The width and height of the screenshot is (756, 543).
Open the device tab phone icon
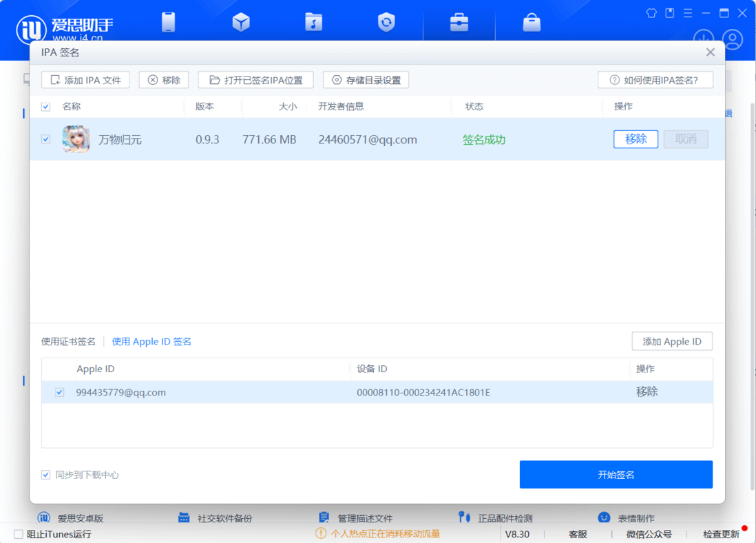pos(168,22)
